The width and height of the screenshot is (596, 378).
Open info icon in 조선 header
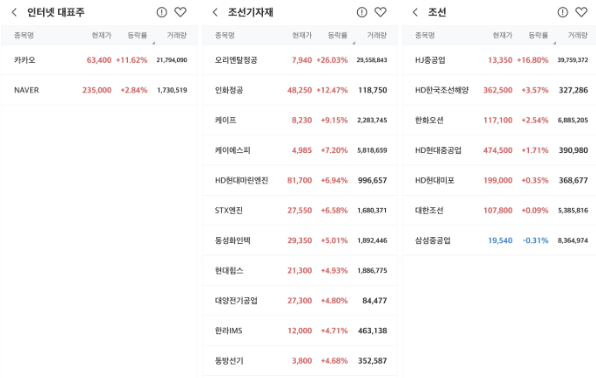click(563, 12)
